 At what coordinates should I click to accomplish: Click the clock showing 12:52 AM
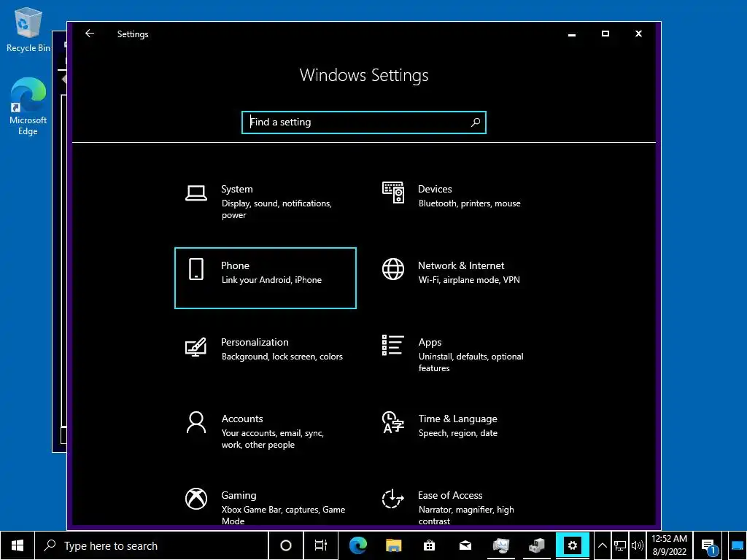(670, 545)
